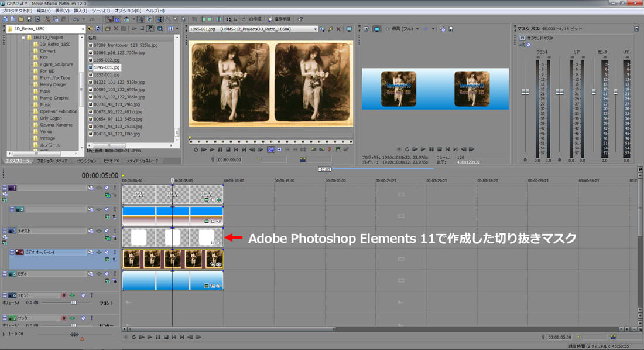Select file 1852-001.jpg in list
This screenshot has width=644, height=350.
click(x=107, y=75)
